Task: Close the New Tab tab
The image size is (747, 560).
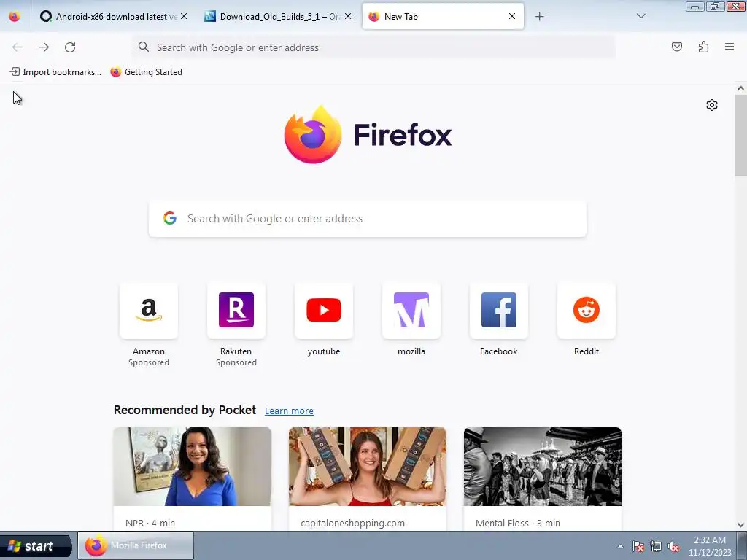Action: point(512,16)
